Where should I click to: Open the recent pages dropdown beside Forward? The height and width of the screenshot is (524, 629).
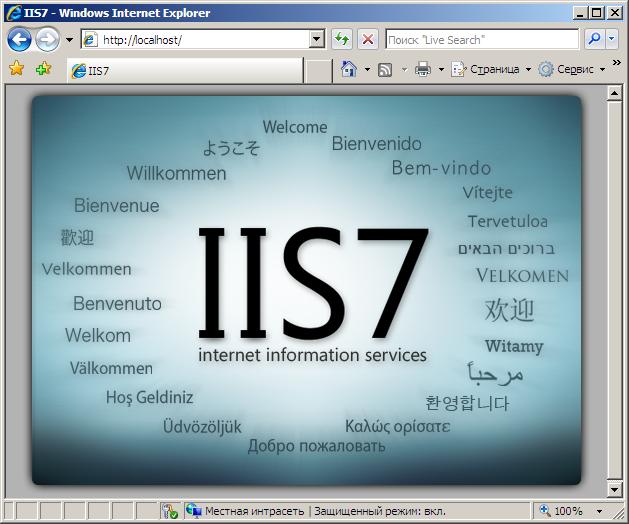(x=69, y=40)
